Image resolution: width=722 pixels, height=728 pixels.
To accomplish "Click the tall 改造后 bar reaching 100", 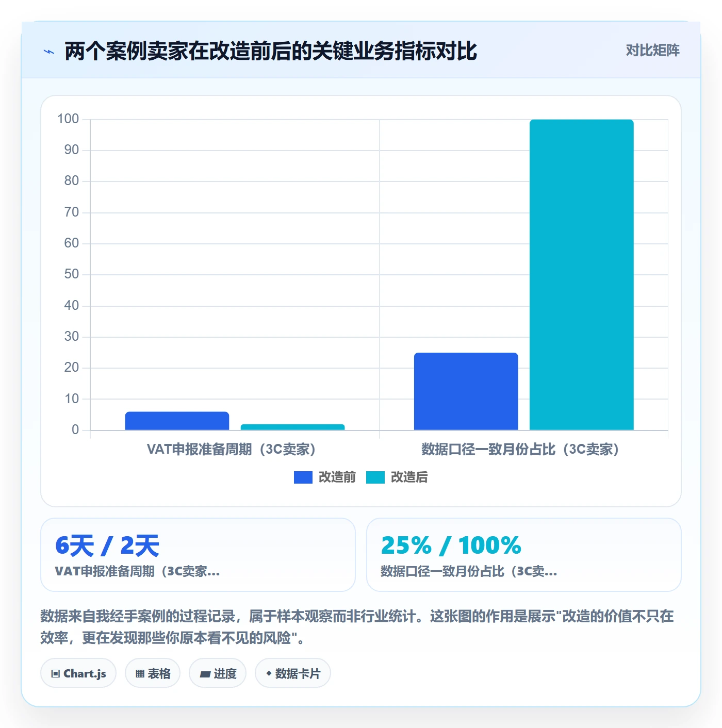I will pyautogui.click(x=581, y=275).
